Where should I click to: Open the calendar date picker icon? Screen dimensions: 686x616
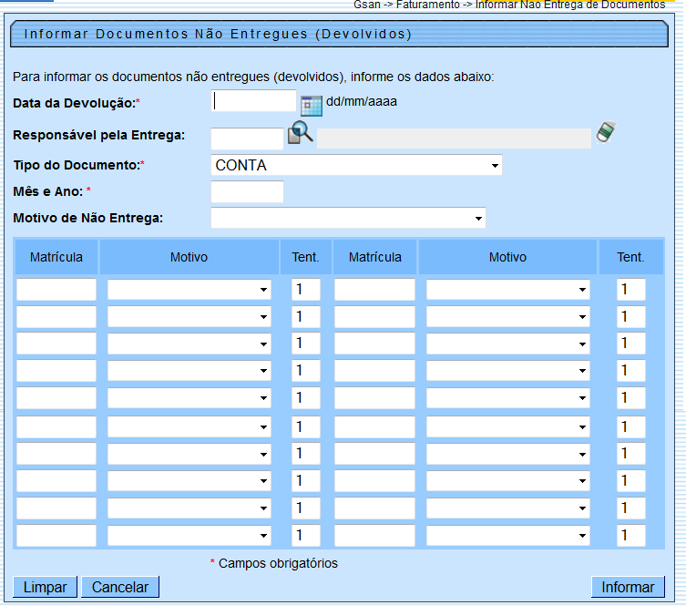point(312,104)
